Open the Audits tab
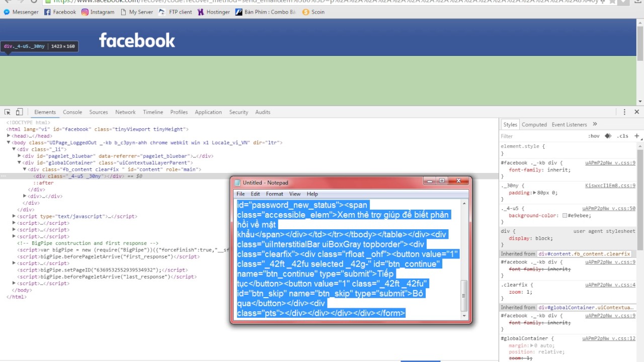This screenshot has width=644, height=362. click(x=263, y=112)
